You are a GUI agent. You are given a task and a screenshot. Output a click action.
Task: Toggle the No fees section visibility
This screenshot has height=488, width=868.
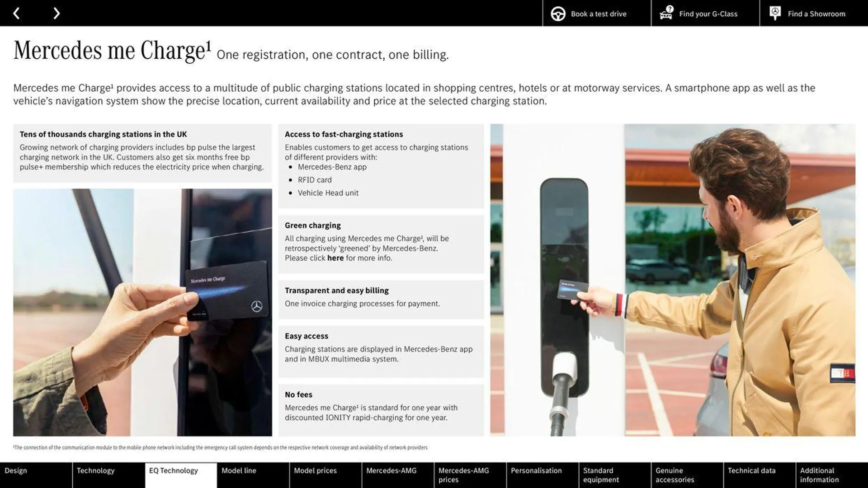(298, 394)
